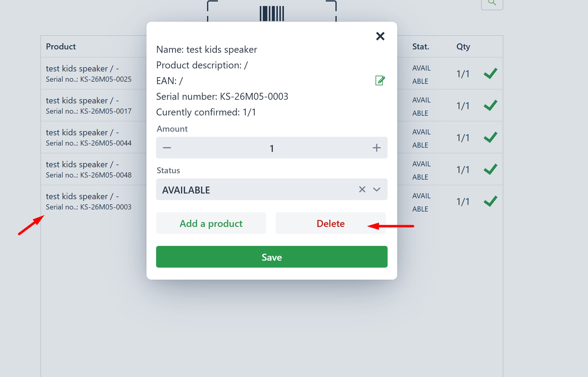Click the green EAN edit pencil icon
Image resolution: width=588 pixels, height=377 pixels.
tap(380, 80)
